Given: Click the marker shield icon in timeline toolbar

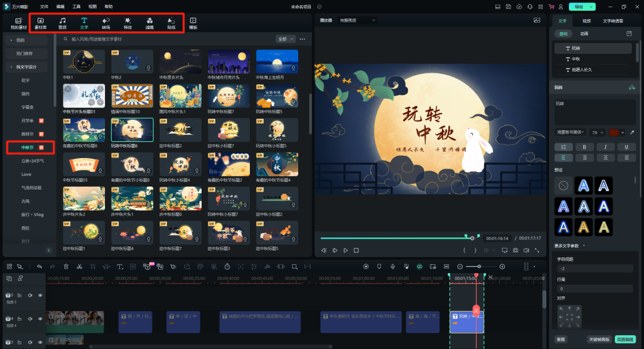Looking at the screenshot, I should point(379,267).
